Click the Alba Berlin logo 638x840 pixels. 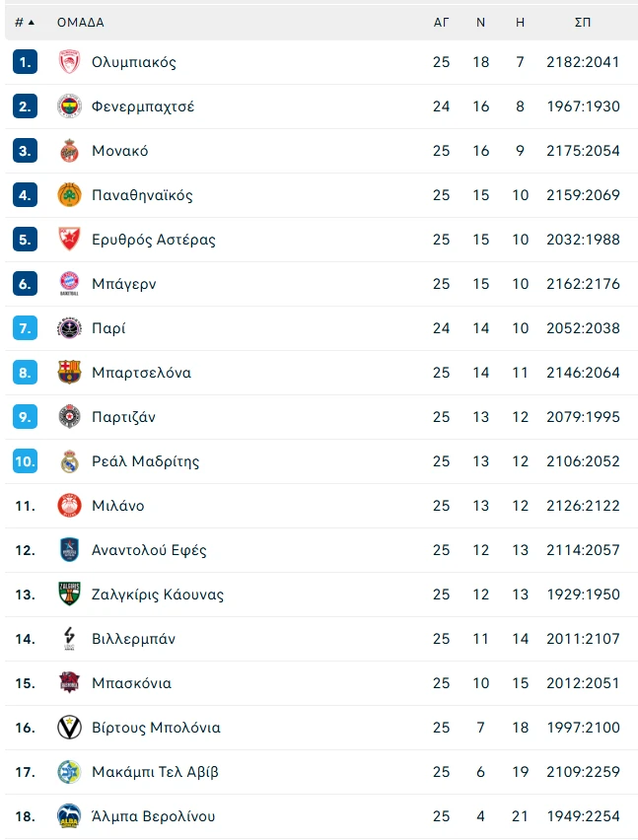pyautogui.click(x=68, y=816)
